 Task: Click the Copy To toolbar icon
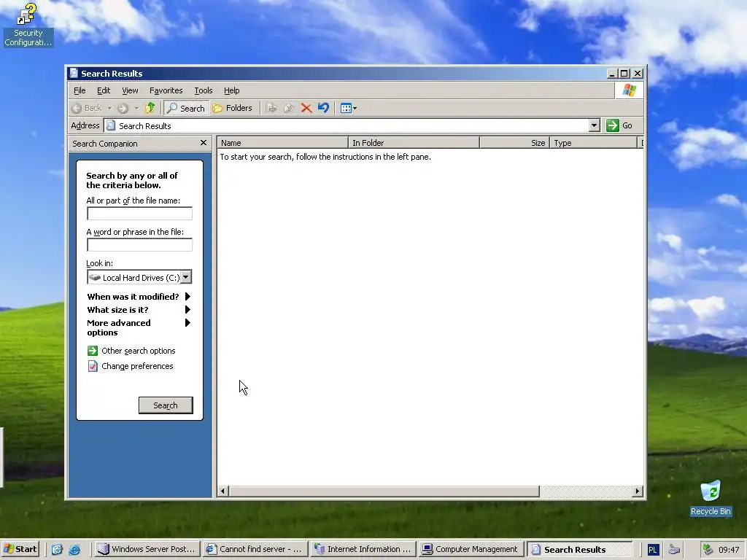click(289, 108)
